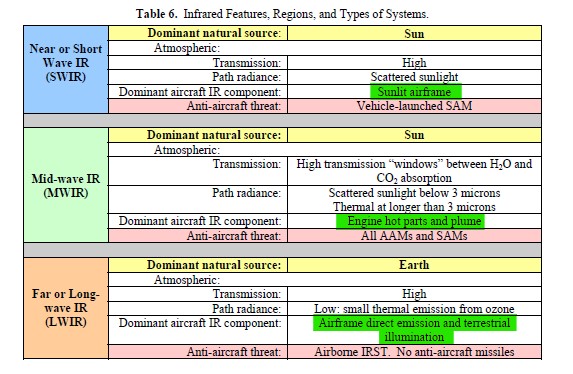
Task: Click the 'Path radiance:' label in LWIR section
Action: coord(247,309)
